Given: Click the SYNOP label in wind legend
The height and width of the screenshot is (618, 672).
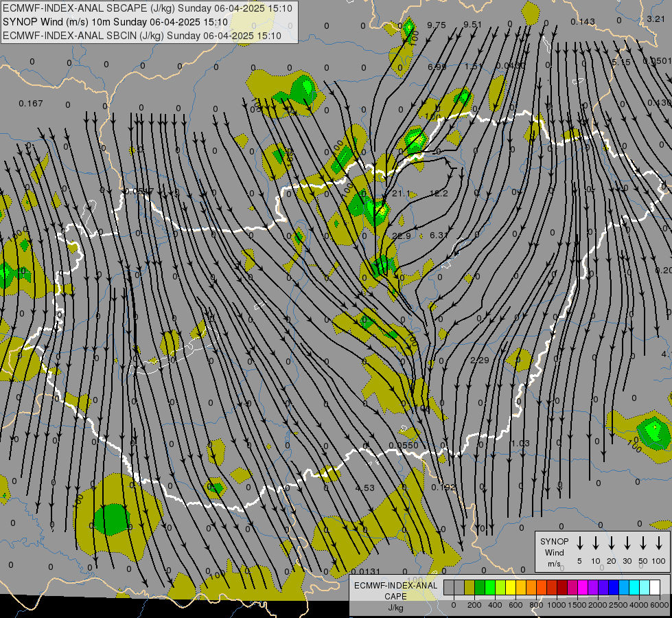Looking at the screenshot, I should (x=554, y=541).
